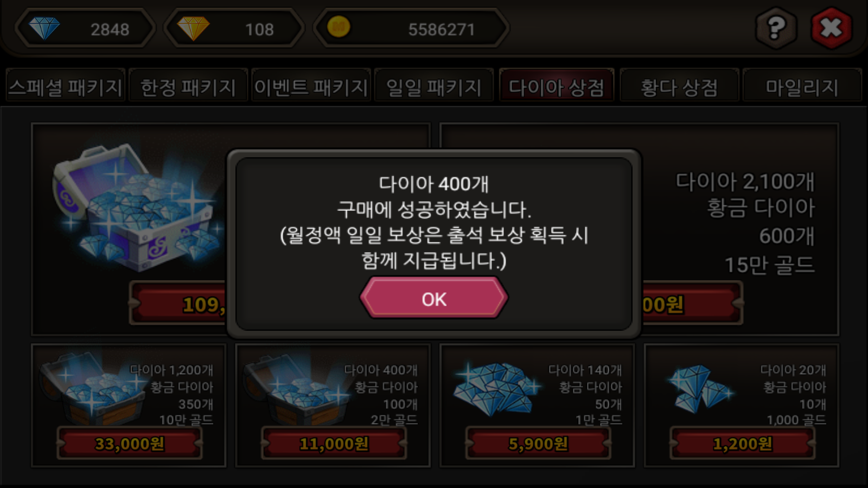
Task: Open the 마일리지 tab
Action: tap(802, 86)
